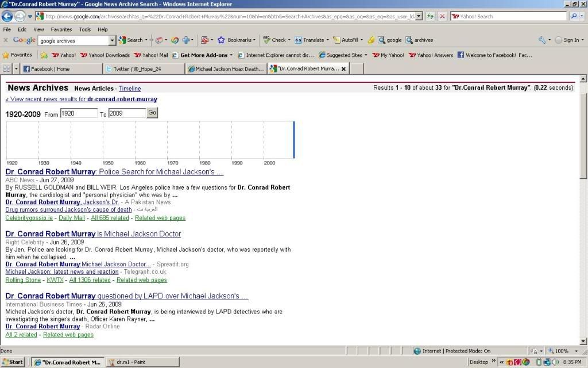Image resolution: width=588 pixels, height=368 pixels.
Task: Click the volume speaker tray icon
Action: click(x=555, y=362)
